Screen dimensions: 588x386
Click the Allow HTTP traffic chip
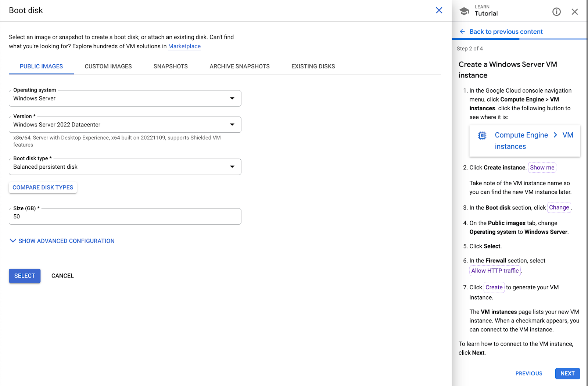pyautogui.click(x=495, y=271)
